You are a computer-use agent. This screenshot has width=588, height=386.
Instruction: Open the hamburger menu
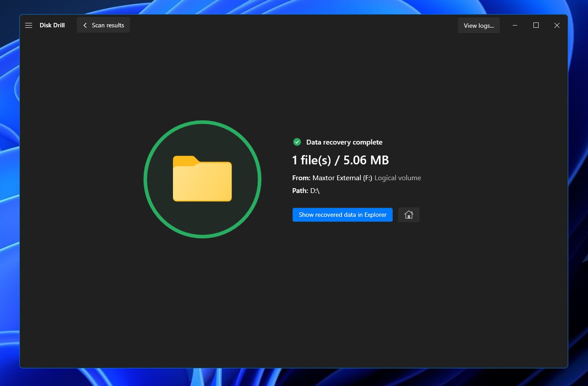click(29, 25)
